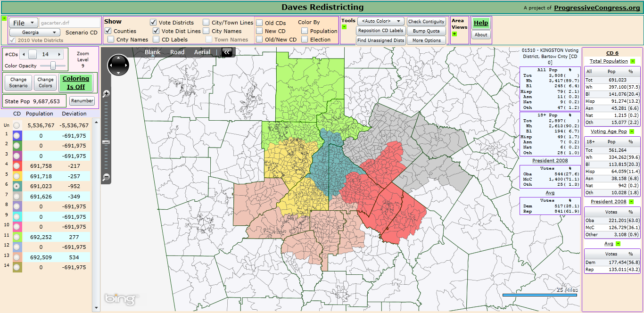Zoom out with the map minus magnifier
Screen dimensions: 644x313
click(x=107, y=178)
